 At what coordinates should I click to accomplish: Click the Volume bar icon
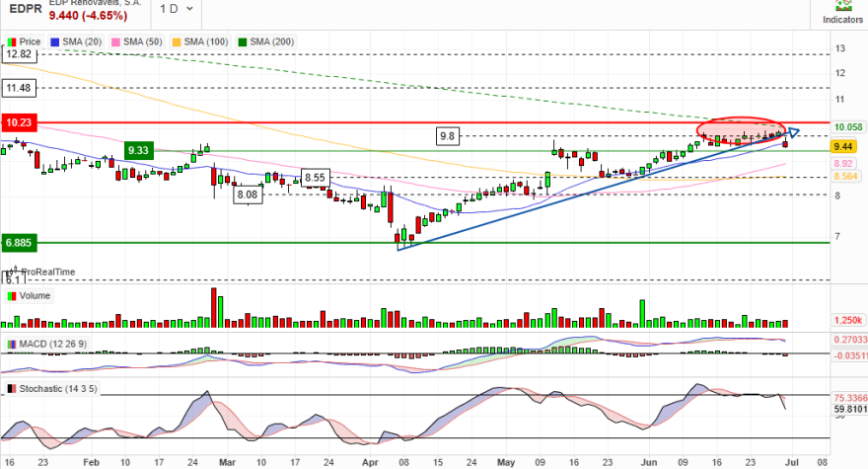12,296
